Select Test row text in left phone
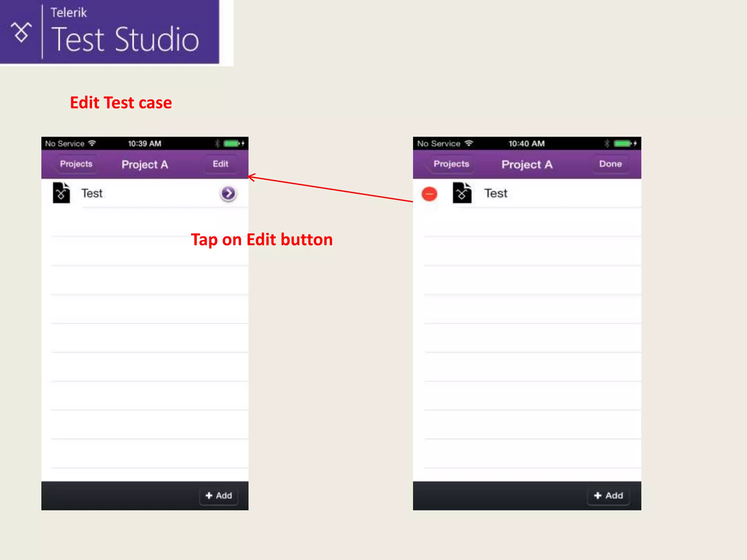Image resolution: width=747 pixels, height=560 pixels. [x=92, y=193]
